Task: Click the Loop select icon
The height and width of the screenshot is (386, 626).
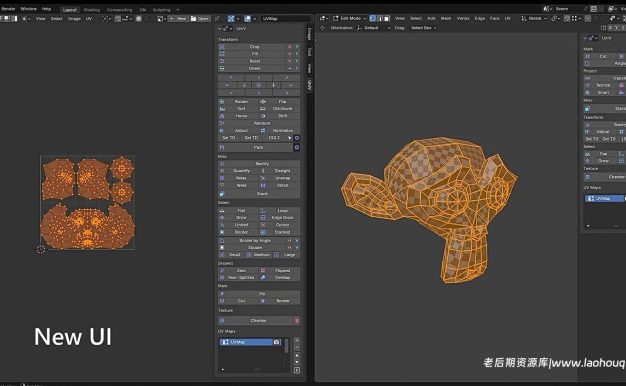Action: pos(263,210)
